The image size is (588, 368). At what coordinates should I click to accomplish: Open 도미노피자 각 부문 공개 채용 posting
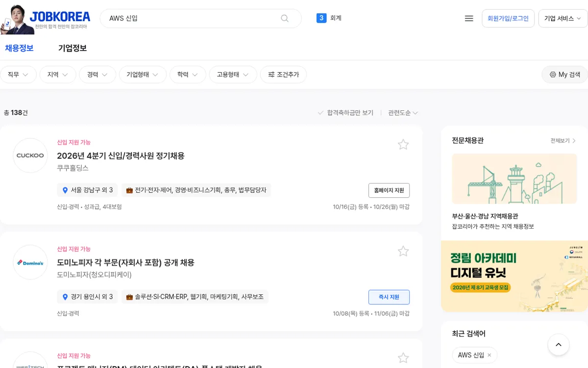[x=125, y=263]
